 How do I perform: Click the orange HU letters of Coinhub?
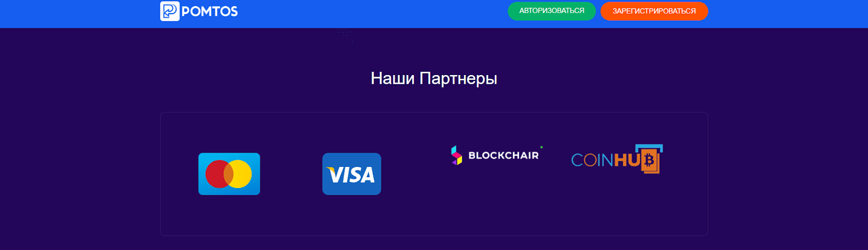627,160
